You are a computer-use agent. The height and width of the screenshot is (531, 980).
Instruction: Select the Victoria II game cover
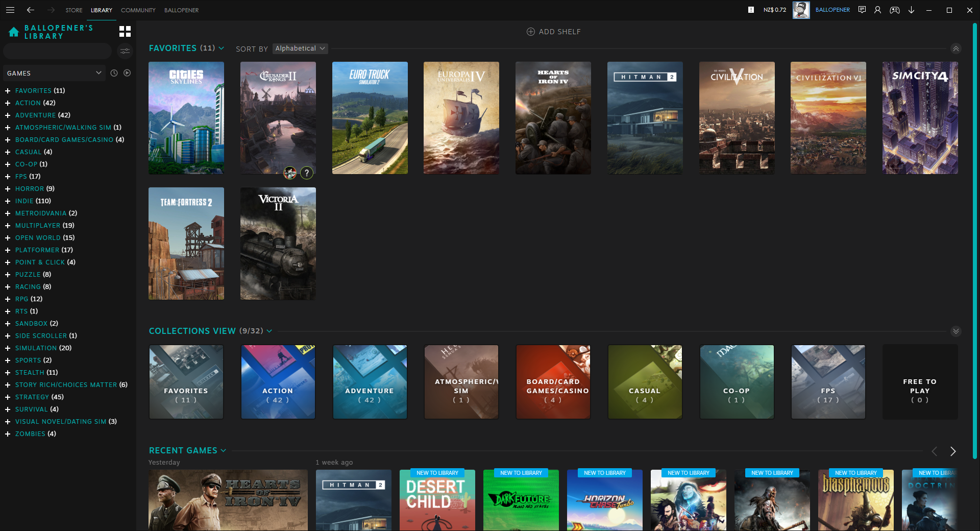(x=278, y=244)
